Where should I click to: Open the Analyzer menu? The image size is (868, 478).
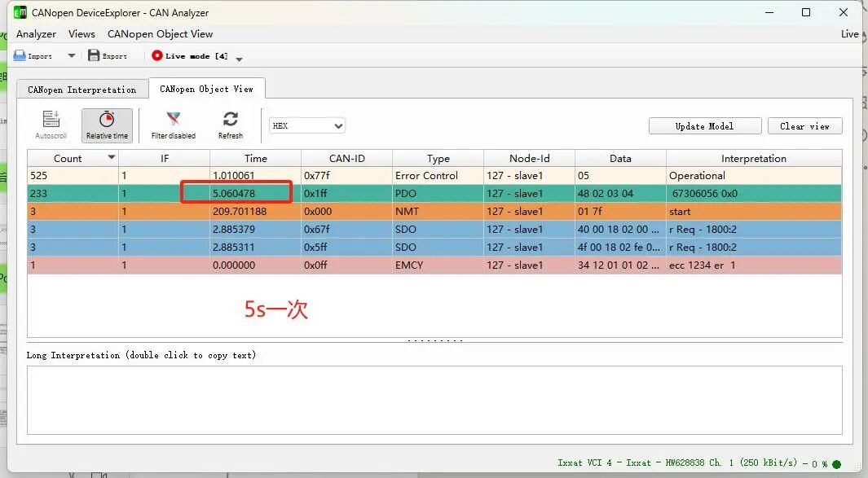click(36, 33)
